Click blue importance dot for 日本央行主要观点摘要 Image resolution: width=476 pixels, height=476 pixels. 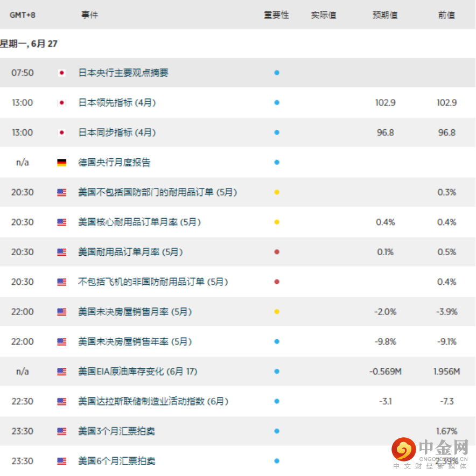277,73
